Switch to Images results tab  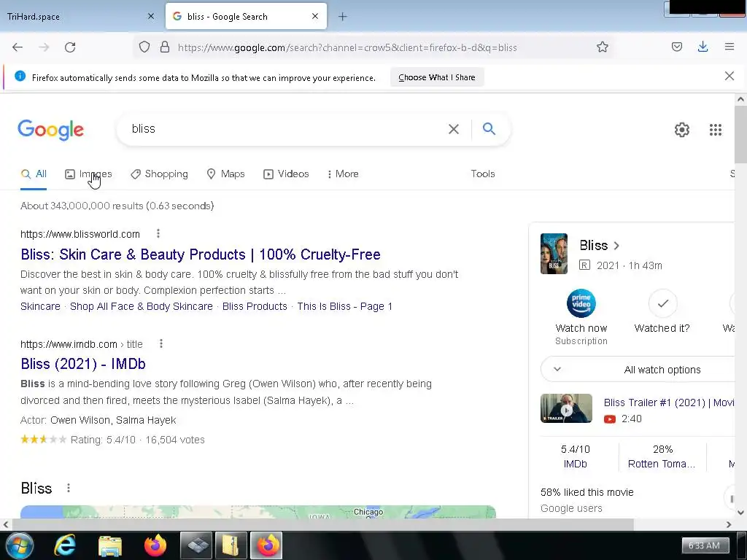pyautogui.click(x=88, y=174)
